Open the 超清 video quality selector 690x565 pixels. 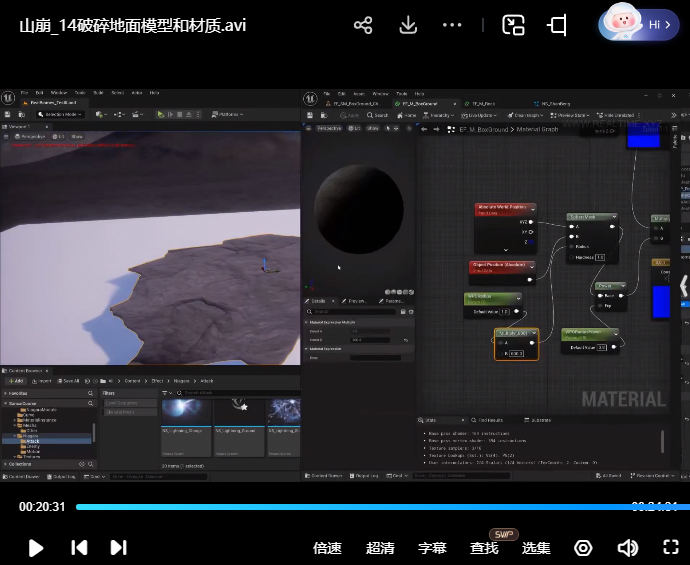[x=380, y=548]
